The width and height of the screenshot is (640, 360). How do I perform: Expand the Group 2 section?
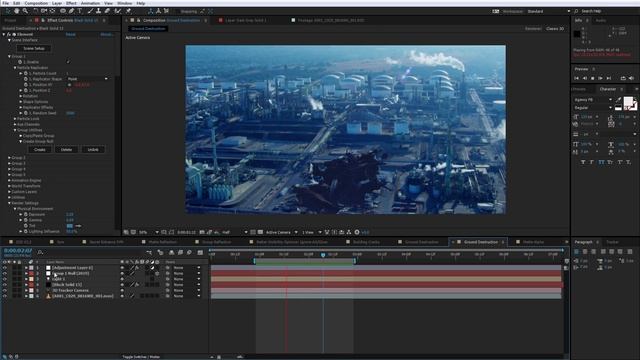(x=9, y=158)
